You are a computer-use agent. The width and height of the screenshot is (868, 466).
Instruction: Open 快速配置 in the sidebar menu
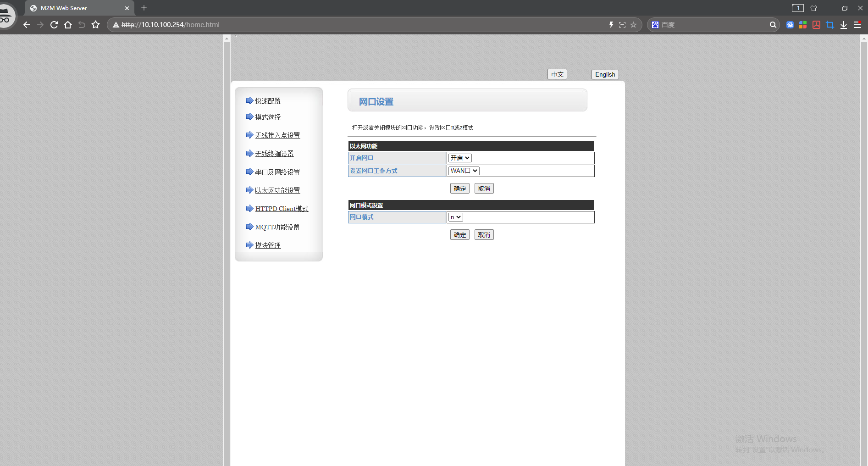click(268, 101)
